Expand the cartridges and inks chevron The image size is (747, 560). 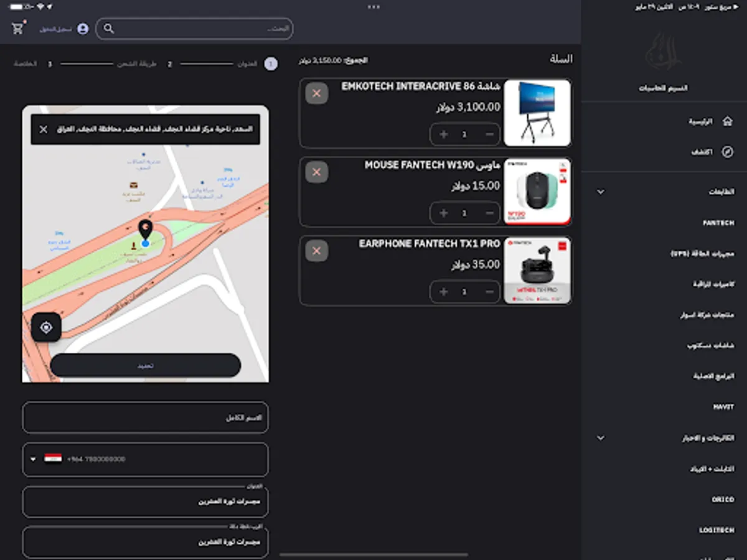601,438
